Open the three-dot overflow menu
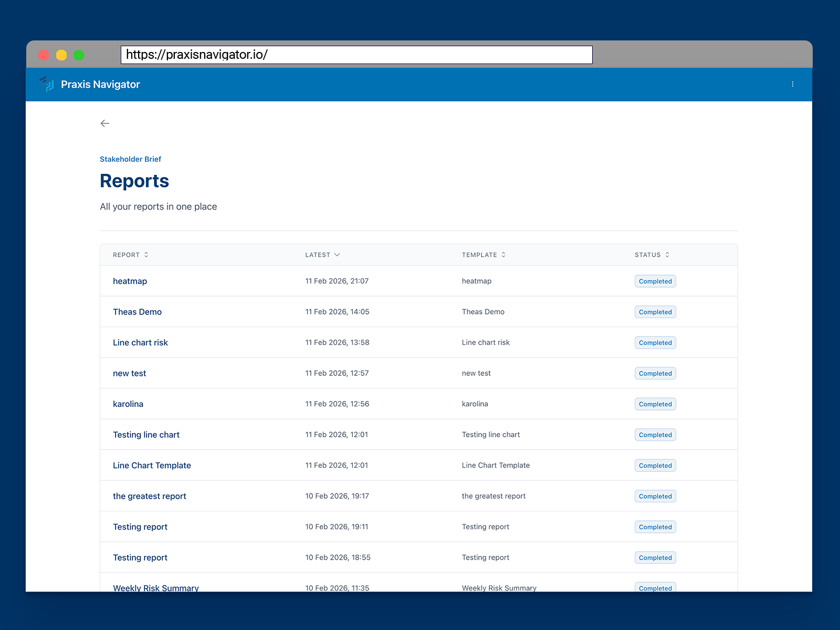The height and width of the screenshot is (630, 840). (793, 84)
